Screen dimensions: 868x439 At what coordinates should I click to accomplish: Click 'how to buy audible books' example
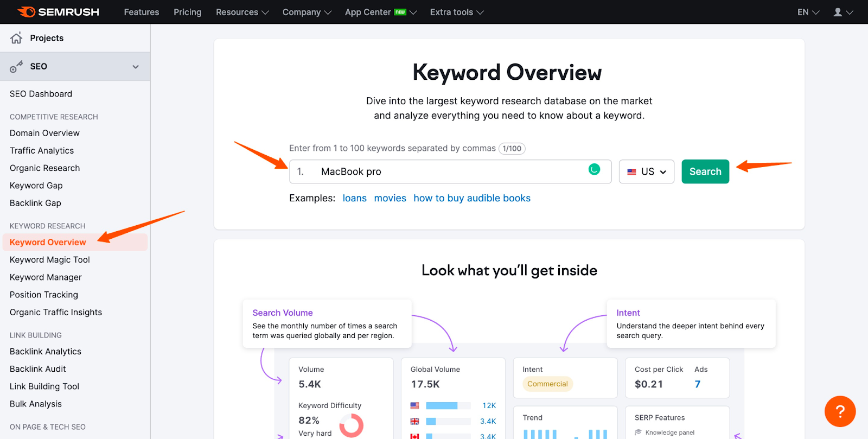pos(472,198)
